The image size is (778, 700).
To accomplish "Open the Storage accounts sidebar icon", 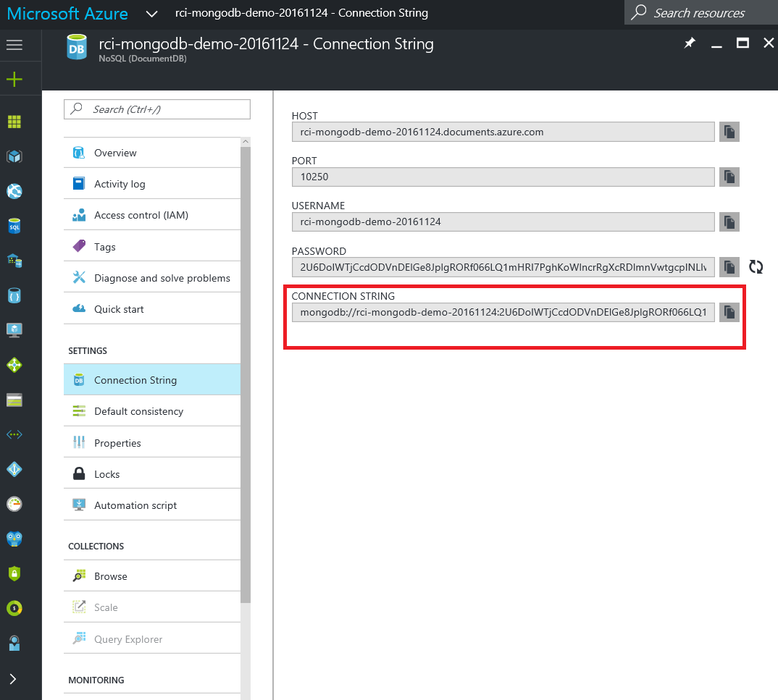I will pos(14,400).
